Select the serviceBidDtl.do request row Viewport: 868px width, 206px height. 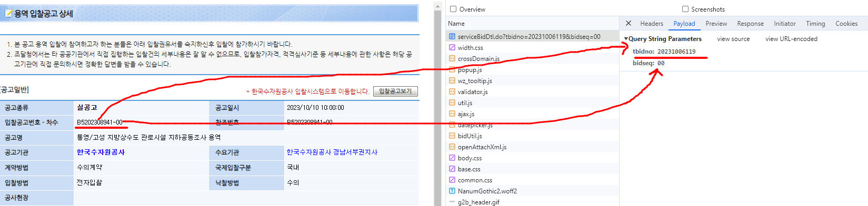tap(533, 37)
